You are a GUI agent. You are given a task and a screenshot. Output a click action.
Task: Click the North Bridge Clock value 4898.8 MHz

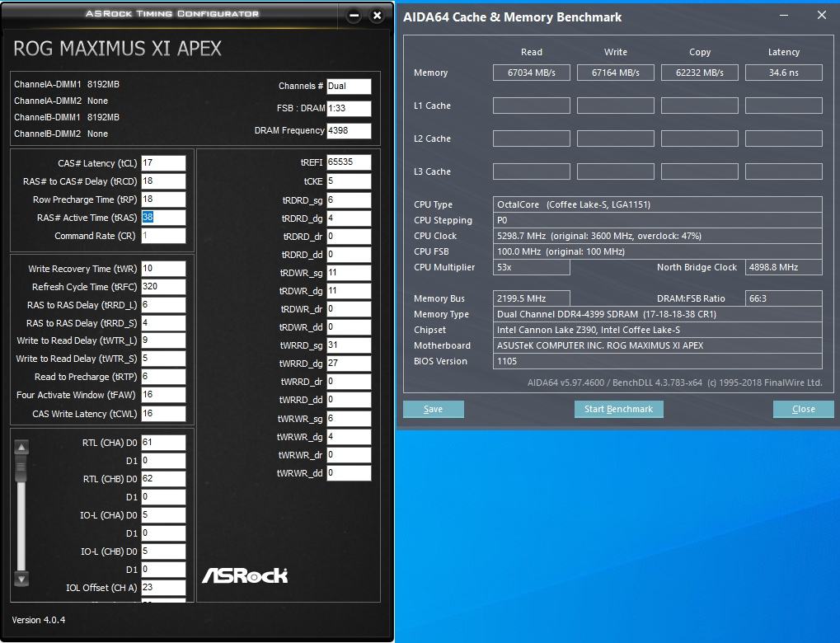(x=784, y=267)
